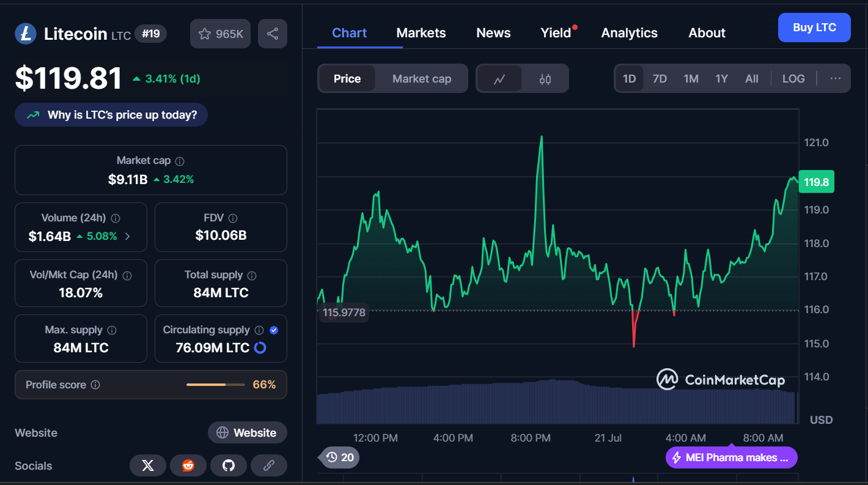
Task: Click the verified badge beside Circulating supply
Action: tap(274, 330)
